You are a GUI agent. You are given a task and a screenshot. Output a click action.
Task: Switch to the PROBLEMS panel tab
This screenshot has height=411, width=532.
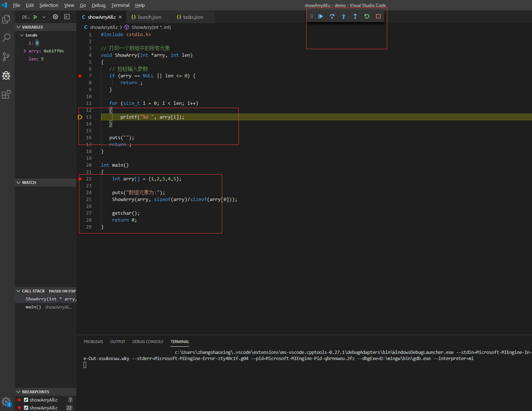(93, 342)
